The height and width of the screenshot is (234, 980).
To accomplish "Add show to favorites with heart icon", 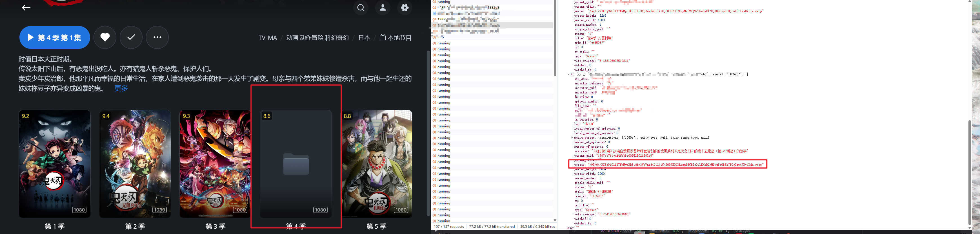I will click(105, 37).
